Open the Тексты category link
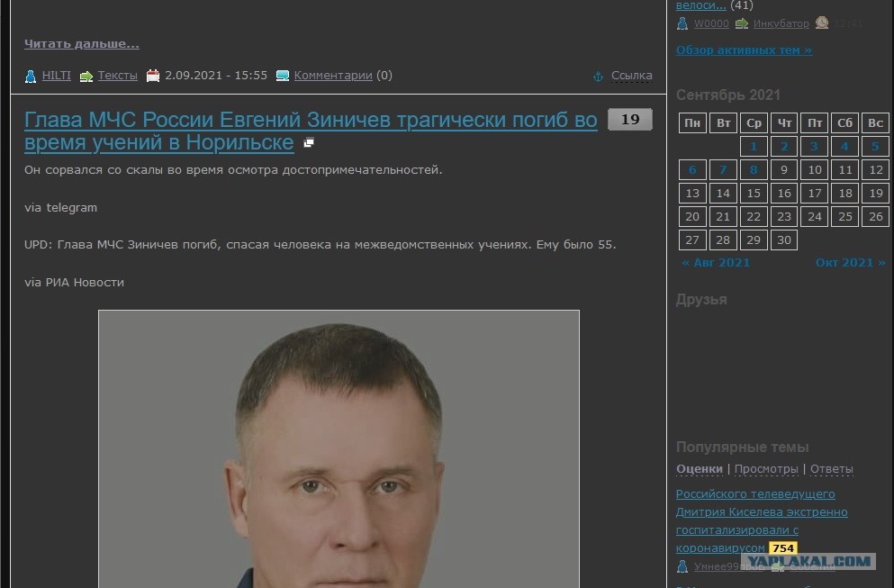 (x=117, y=76)
